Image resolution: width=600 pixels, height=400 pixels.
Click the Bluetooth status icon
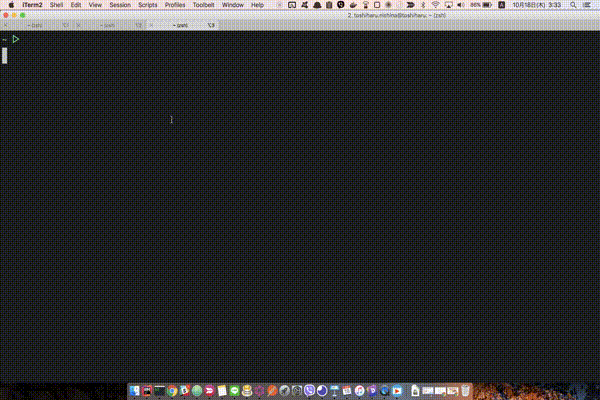421,5
